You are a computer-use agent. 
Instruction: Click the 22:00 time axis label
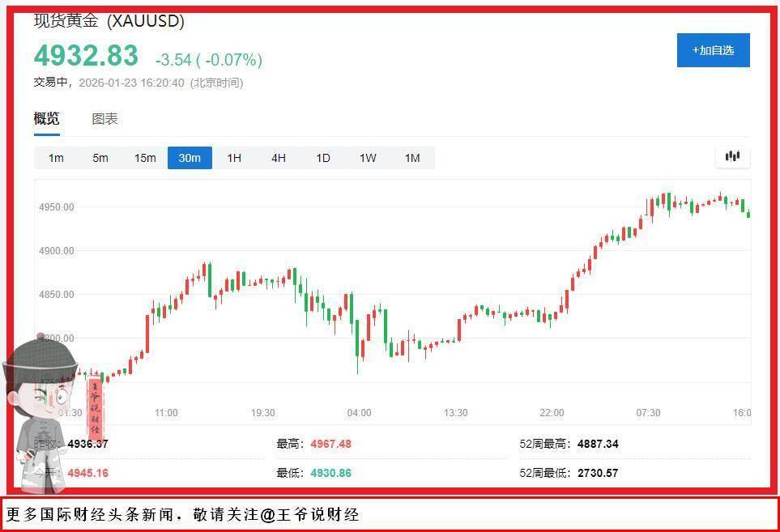(x=552, y=413)
